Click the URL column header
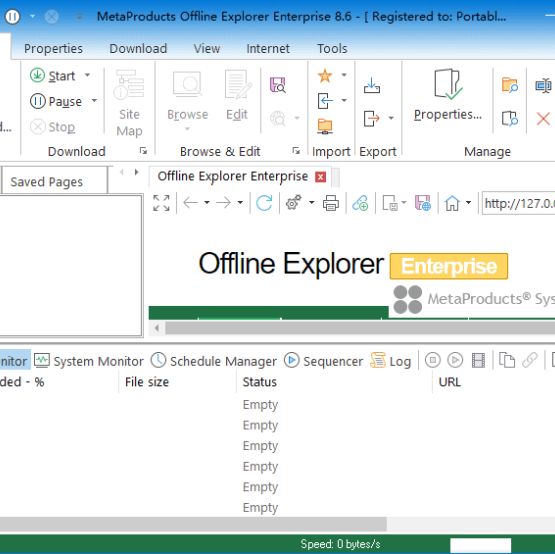This screenshot has width=555, height=554. [494, 382]
